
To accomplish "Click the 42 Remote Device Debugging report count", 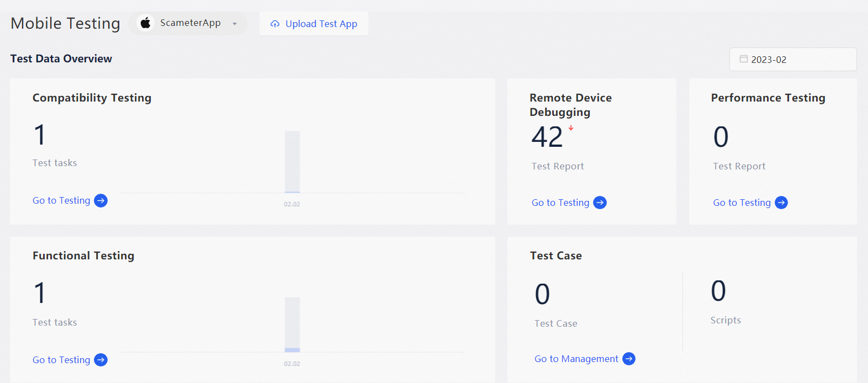I will pyautogui.click(x=547, y=137).
